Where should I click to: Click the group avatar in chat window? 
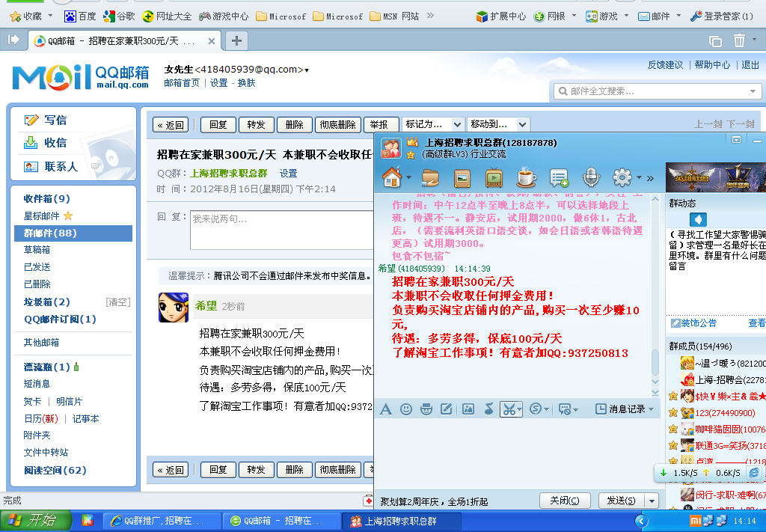[390, 148]
